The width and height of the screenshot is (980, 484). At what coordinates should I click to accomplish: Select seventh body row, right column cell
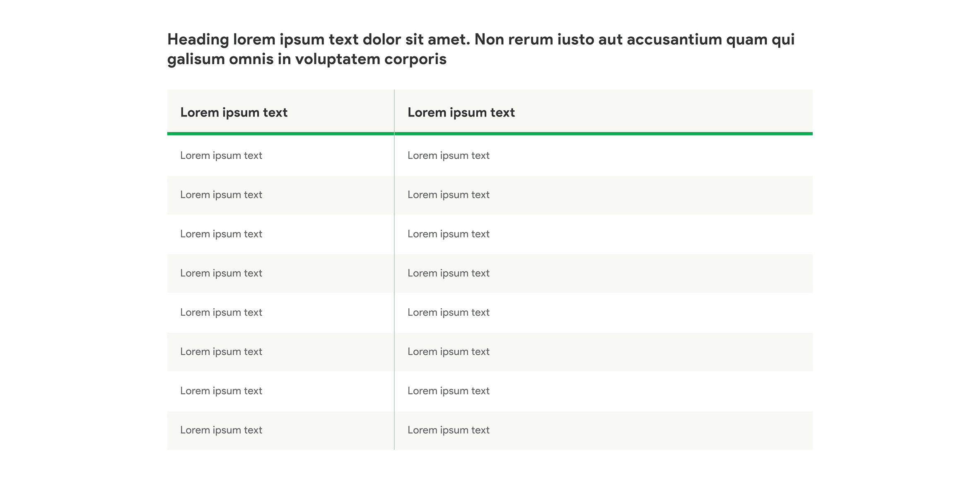tap(448, 391)
